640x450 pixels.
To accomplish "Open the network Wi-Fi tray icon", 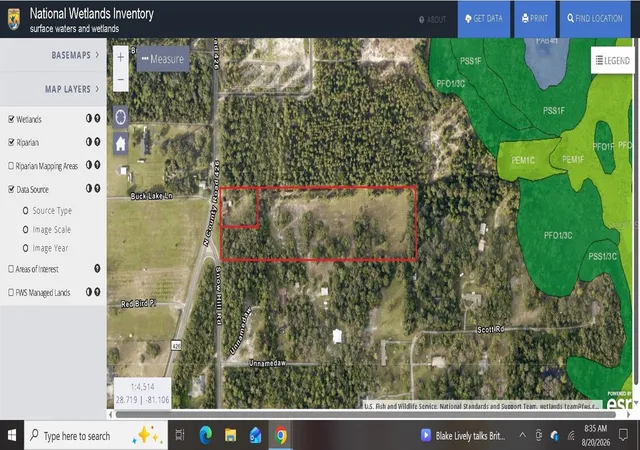I will click(571, 436).
